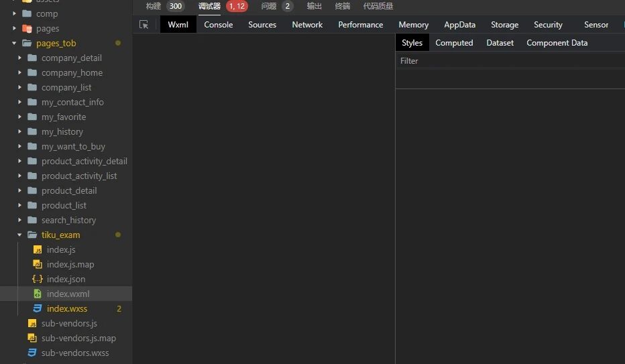Viewport: 625px width, 364px height.
Task: Click the 300 build count badge
Action: 176,6
